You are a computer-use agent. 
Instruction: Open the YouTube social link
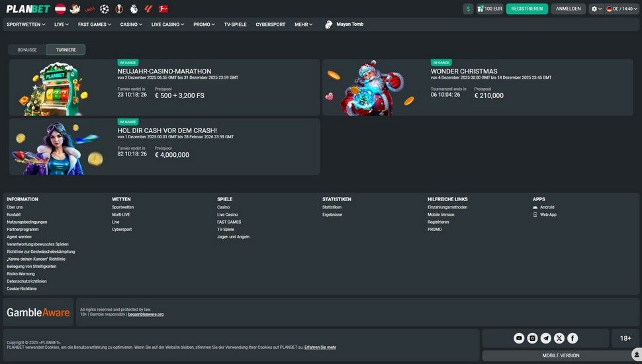tap(519, 338)
